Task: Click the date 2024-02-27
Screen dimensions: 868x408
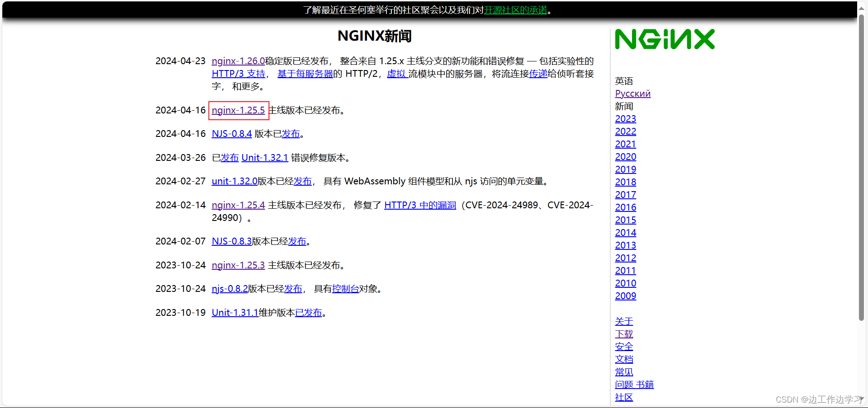Action: tap(180, 181)
